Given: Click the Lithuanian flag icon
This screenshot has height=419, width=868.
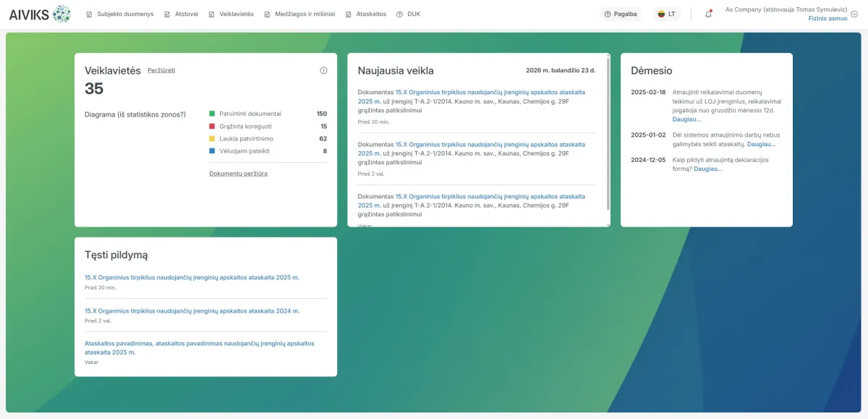Looking at the screenshot, I should pos(660,14).
